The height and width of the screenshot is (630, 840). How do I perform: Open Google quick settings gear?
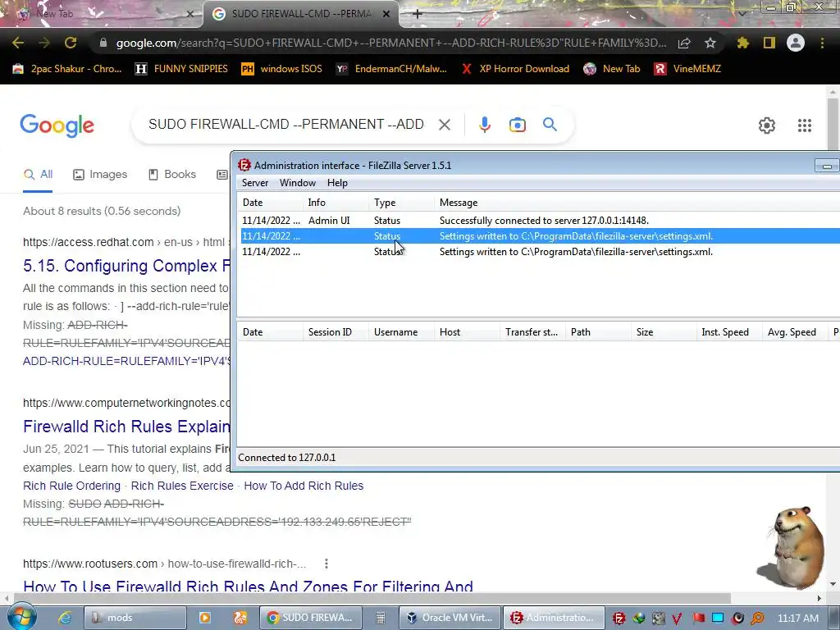coord(767,126)
